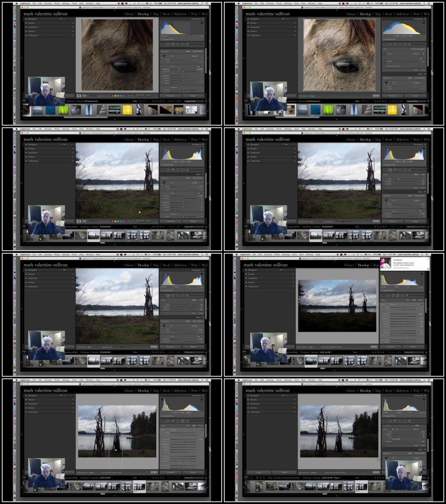
Task: Expand Snapshots panel in 10:16 PM screenshot
Action: (248, 27)
